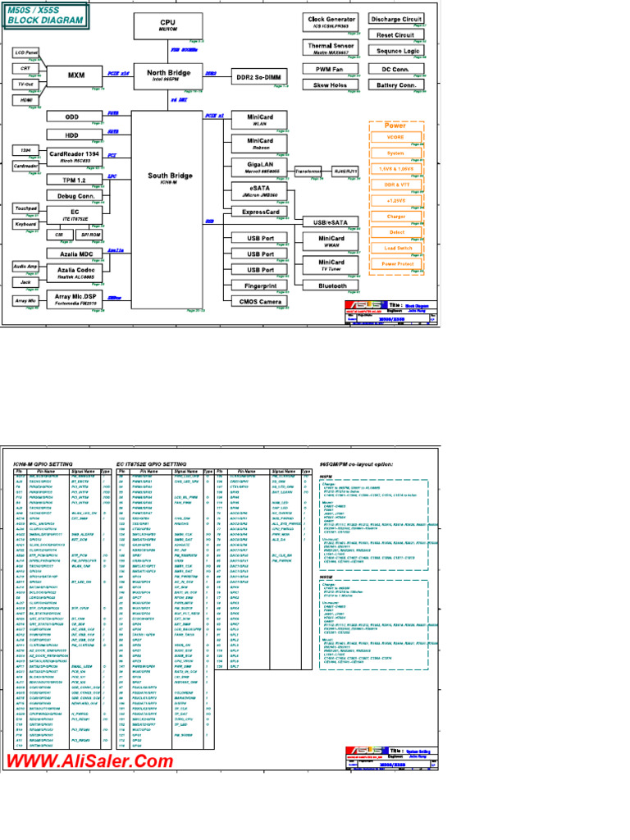Click the EC IT8752E GPIO SETTING heading
This screenshot has width=630, height=840.
click(x=152, y=464)
